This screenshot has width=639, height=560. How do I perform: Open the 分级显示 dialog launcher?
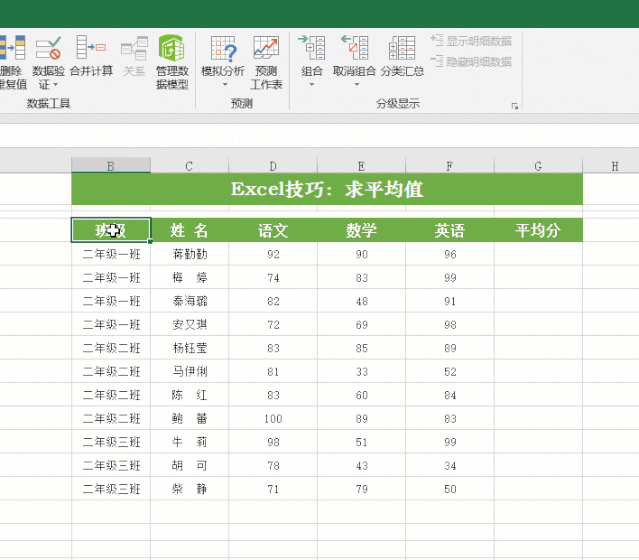click(515, 106)
